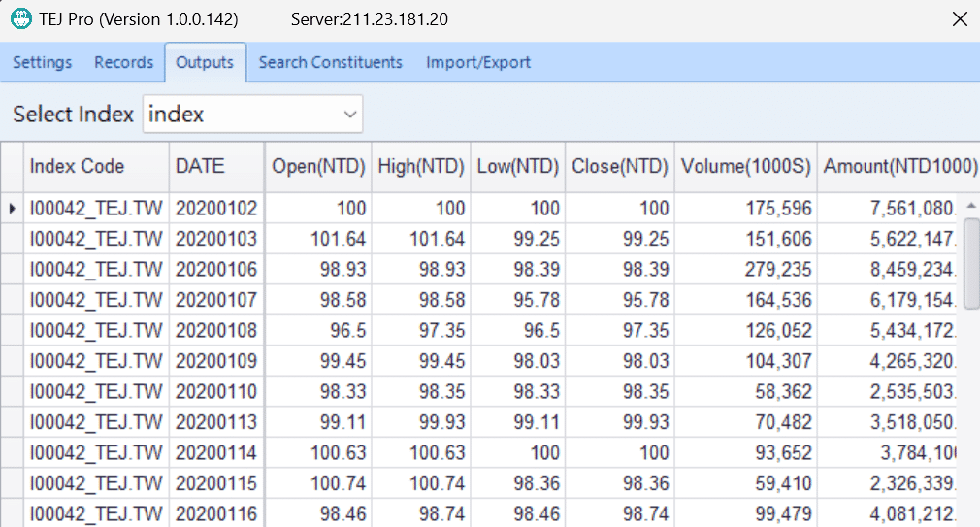Select the date cell 20200108
This screenshot has width=980, height=527.
tap(215, 331)
